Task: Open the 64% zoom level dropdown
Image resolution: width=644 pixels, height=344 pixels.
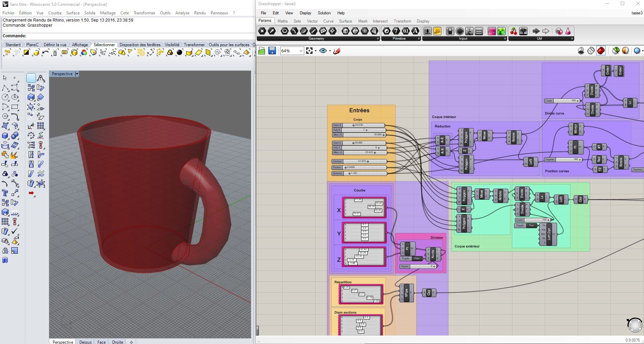Action: click(301, 51)
